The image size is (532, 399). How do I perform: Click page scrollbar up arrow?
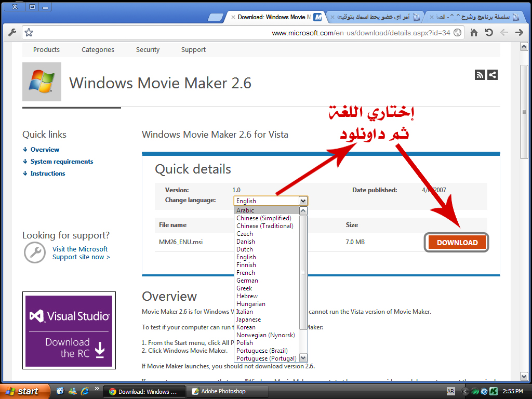[524, 46]
